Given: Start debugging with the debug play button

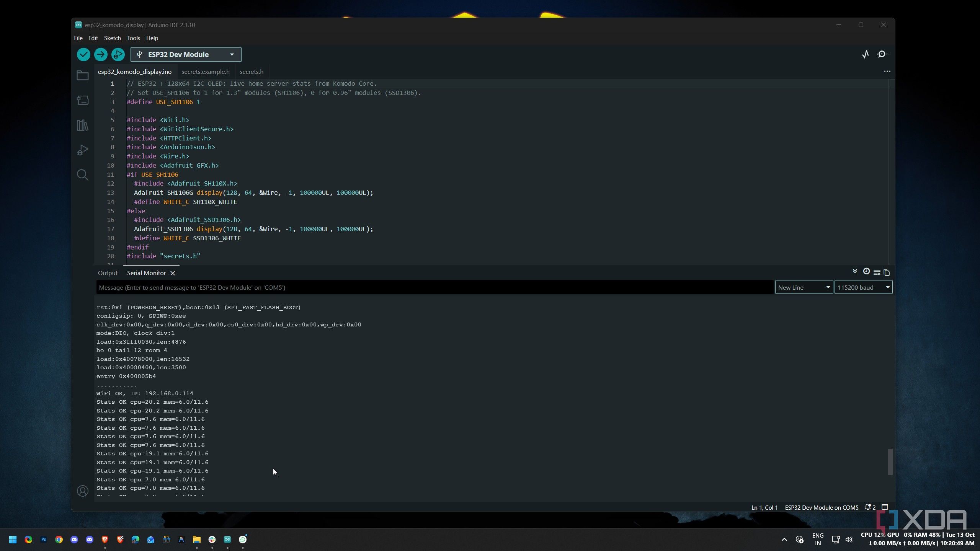Looking at the screenshot, I should [x=118, y=54].
